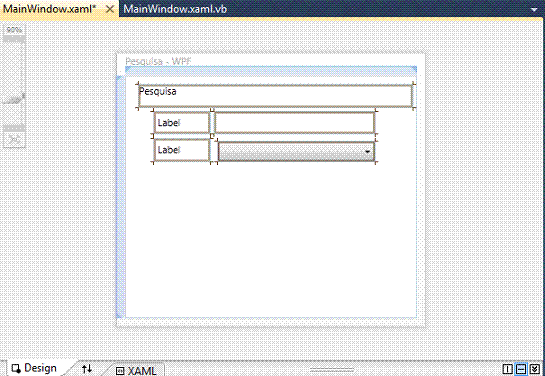Select the MainWindow.xaml document tab

49,9
